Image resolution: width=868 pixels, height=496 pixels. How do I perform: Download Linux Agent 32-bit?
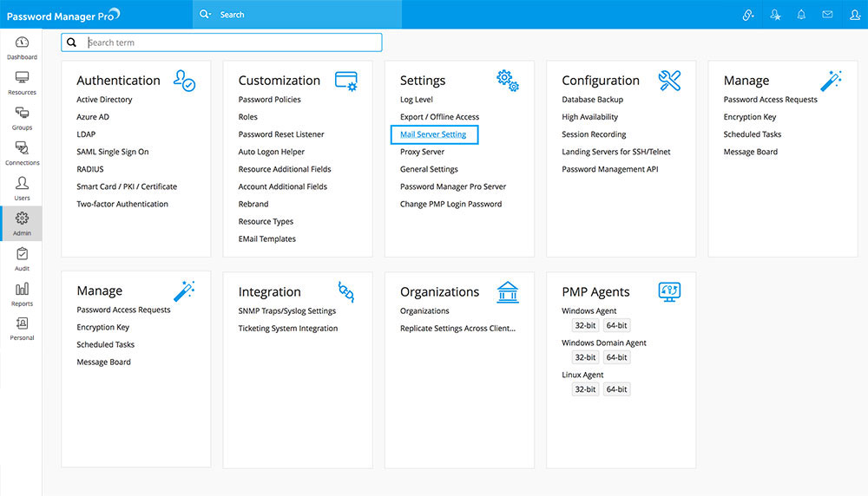[x=585, y=389]
